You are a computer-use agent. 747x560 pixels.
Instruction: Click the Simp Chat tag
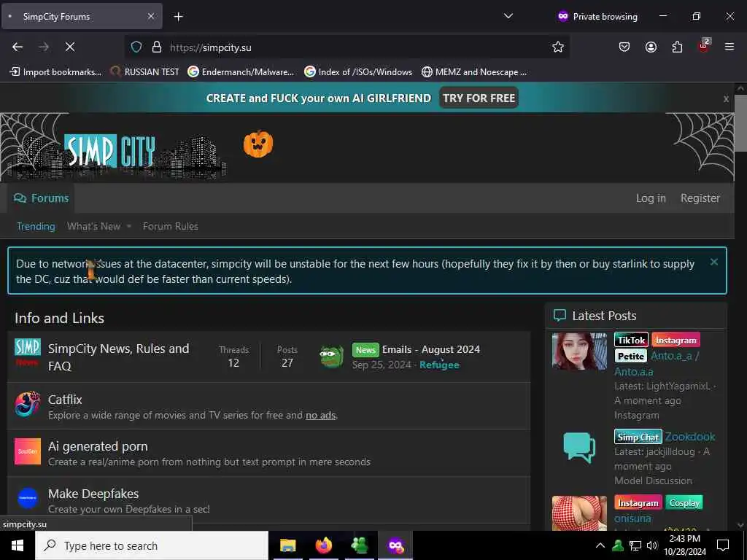638,437
